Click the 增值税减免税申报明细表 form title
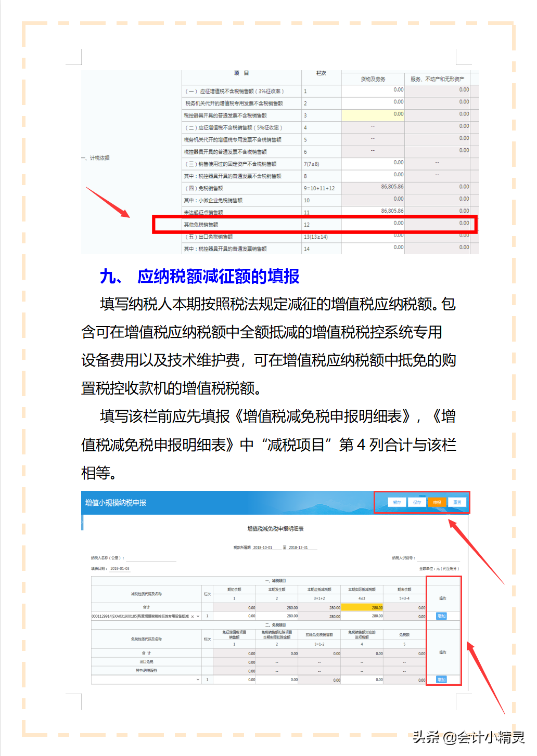537x756 pixels. [x=275, y=529]
